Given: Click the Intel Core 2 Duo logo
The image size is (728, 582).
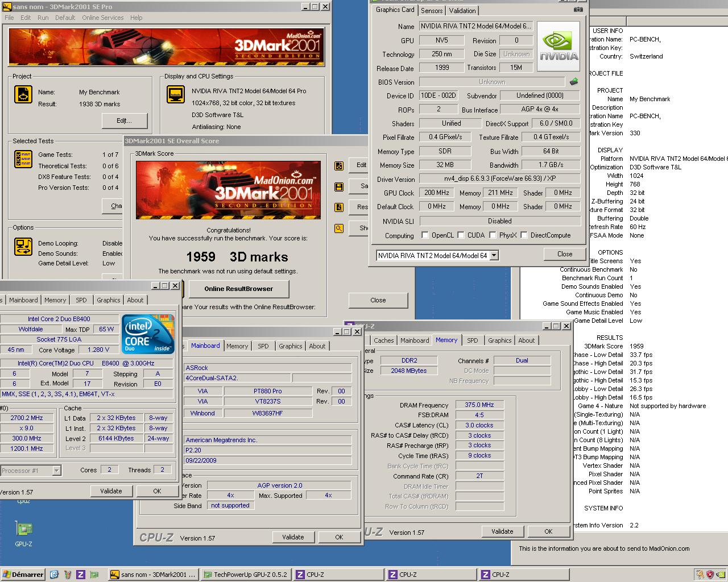Looking at the screenshot, I should click(148, 334).
